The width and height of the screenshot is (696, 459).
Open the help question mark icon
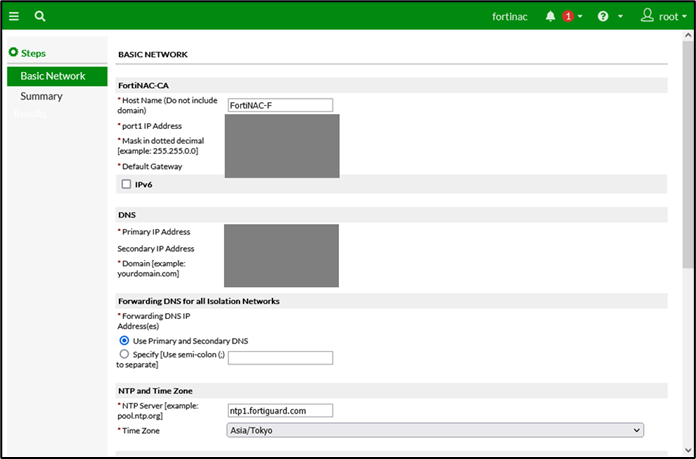point(603,16)
